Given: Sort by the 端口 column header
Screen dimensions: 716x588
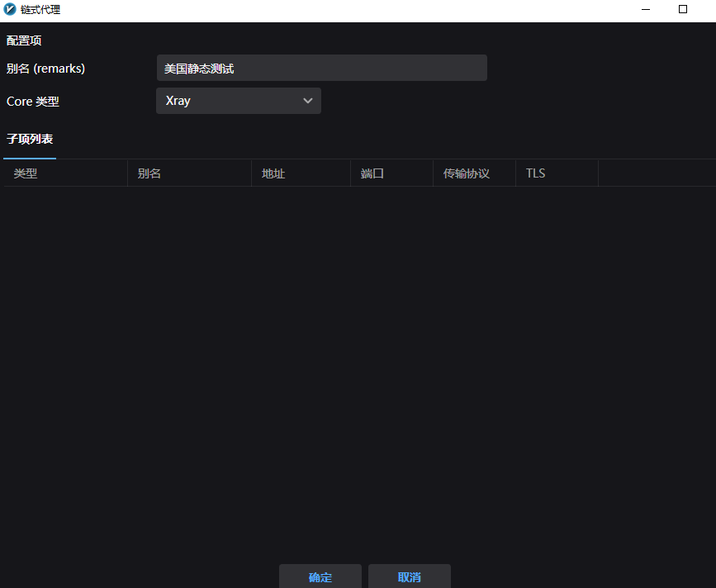Looking at the screenshot, I should coord(391,173).
